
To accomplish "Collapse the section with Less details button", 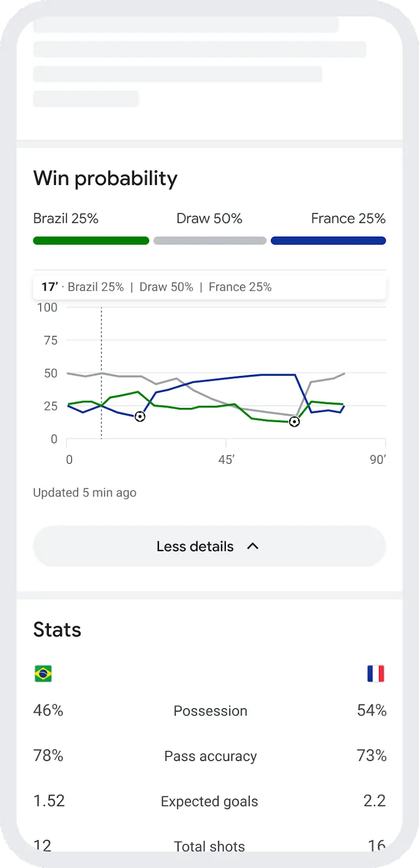I will (x=209, y=546).
